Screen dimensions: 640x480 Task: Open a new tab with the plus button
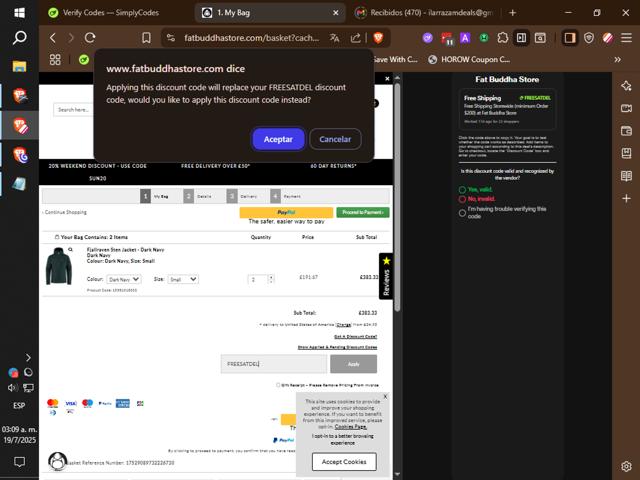[x=513, y=13]
